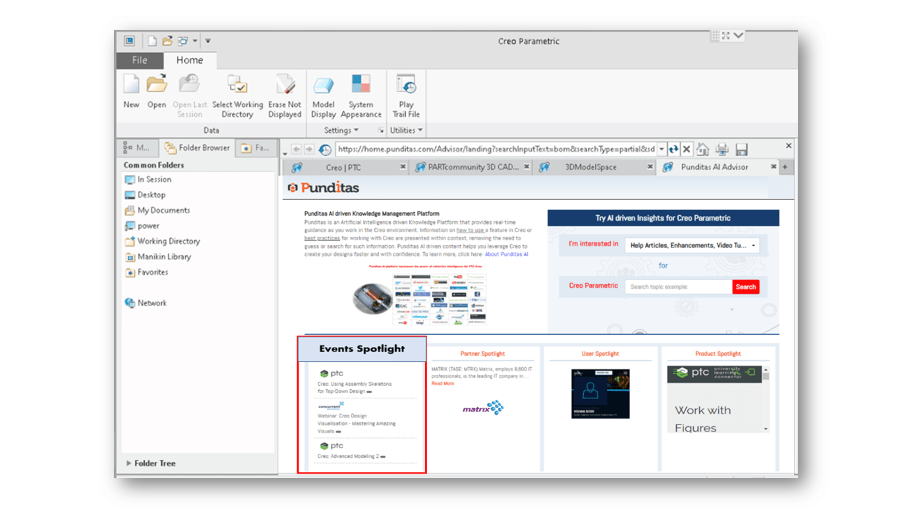Click Play Trail File icon
Image resolution: width=912 pixels, height=508 pixels.
pyautogui.click(x=406, y=87)
